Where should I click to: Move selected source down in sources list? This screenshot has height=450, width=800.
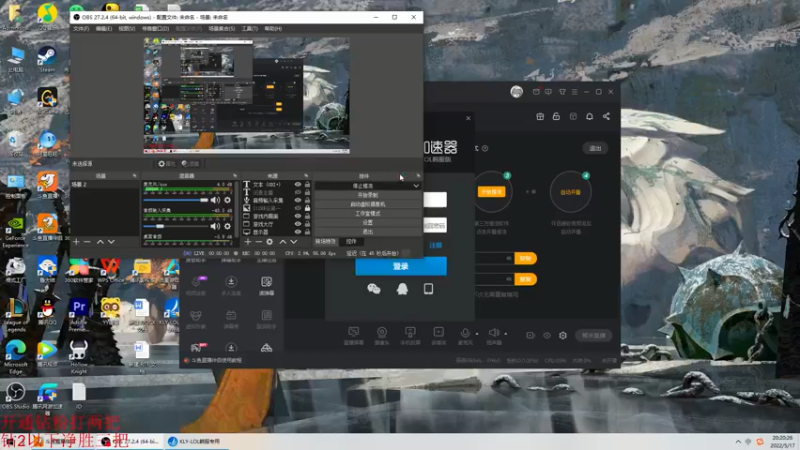coord(294,242)
